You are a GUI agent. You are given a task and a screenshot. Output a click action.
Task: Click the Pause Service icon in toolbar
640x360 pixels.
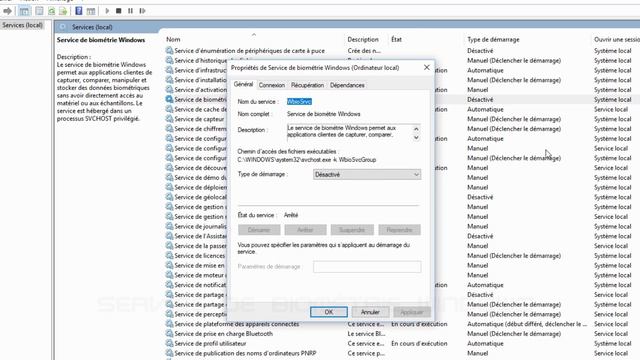click(130, 11)
